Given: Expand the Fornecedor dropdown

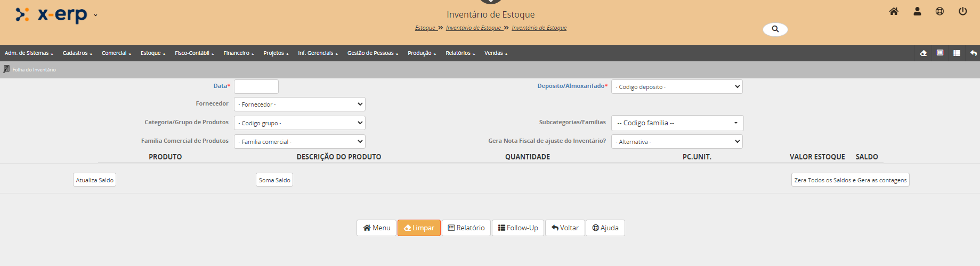Looking at the screenshot, I should pyautogui.click(x=299, y=104).
